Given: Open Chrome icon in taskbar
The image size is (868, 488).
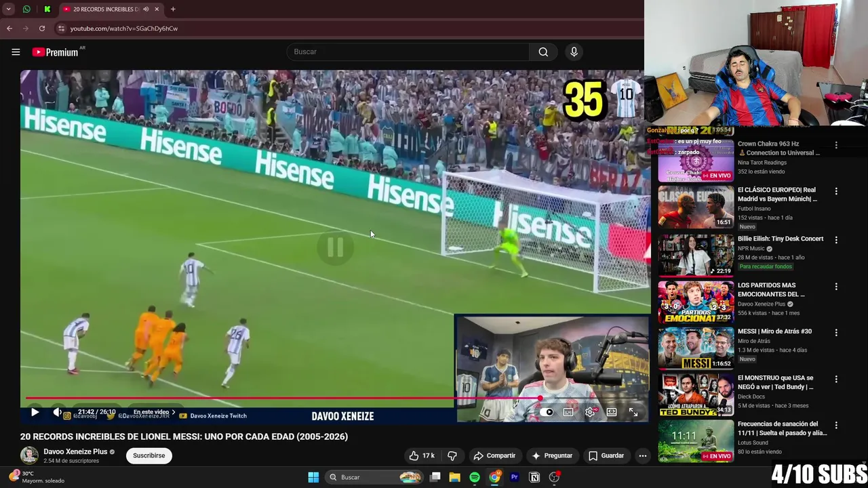Looking at the screenshot, I should 495,477.
